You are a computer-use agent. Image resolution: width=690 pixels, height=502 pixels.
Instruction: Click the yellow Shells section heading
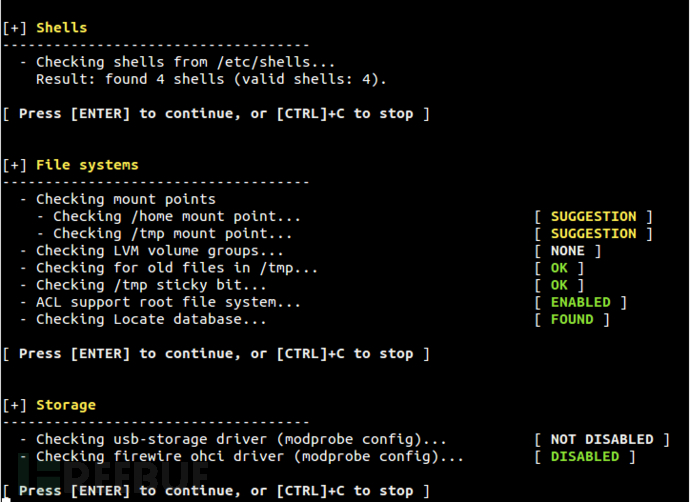coord(61,28)
